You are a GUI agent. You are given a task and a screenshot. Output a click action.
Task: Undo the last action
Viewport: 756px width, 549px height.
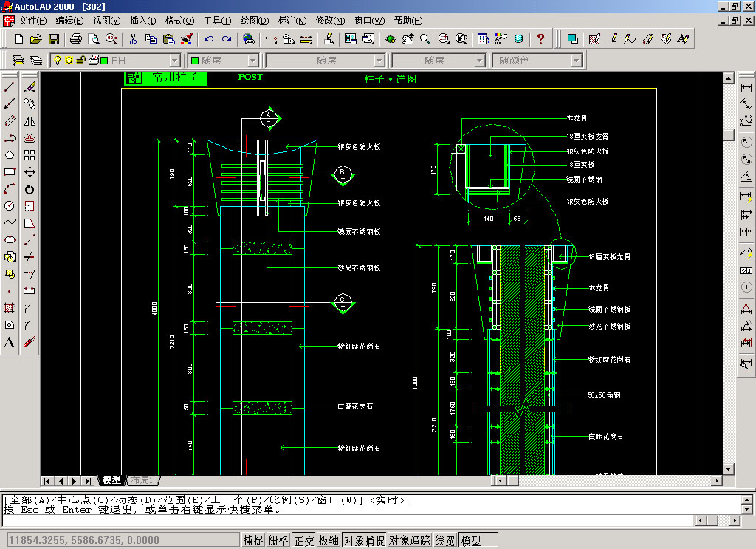(x=209, y=39)
